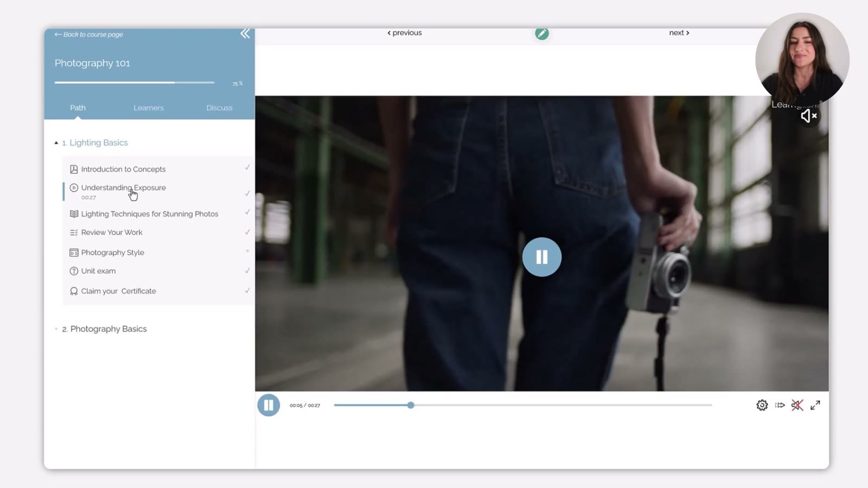The image size is (868, 488).
Task: Click completion dot for Photography Style
Action: [247, 251]
